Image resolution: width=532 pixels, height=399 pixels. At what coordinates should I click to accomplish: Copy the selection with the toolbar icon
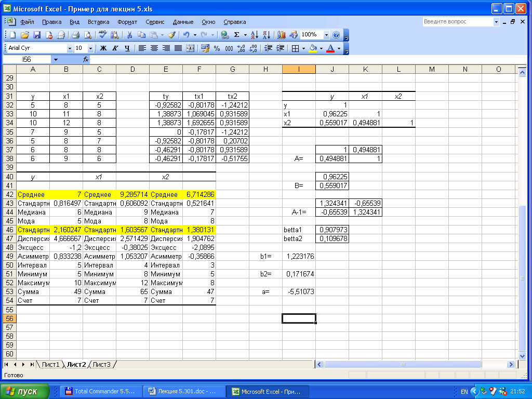click(141, 35)
